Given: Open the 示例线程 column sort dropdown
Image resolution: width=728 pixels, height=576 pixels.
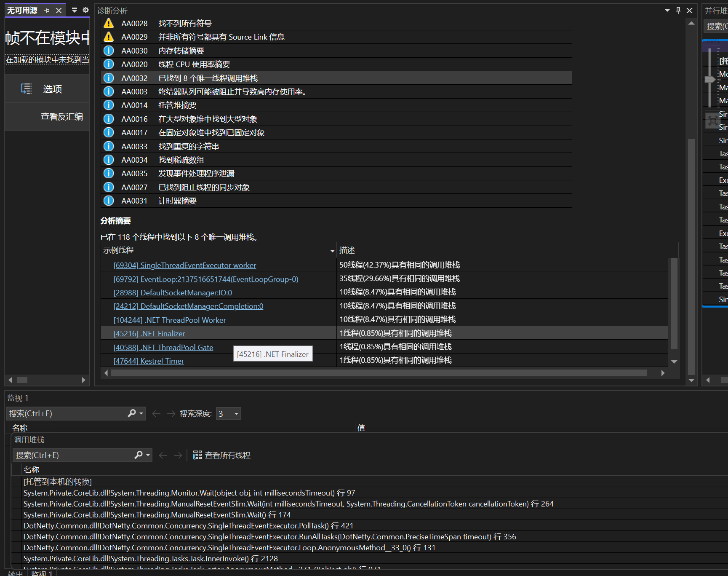Looking at the screenshot, I should point(332,250).
